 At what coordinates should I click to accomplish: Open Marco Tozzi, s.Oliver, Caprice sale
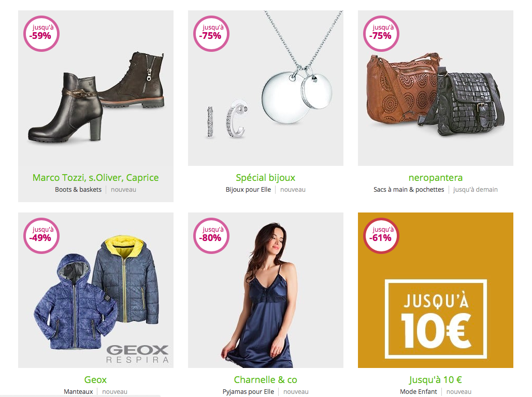[x=96, y=177]
